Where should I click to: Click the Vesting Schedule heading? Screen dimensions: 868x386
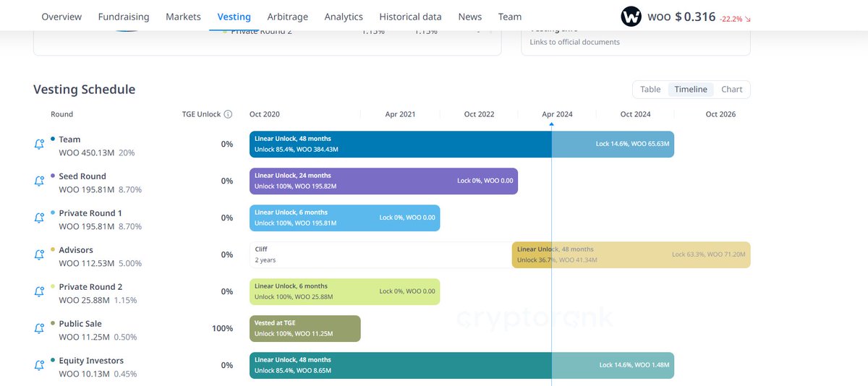coord(85,90)
